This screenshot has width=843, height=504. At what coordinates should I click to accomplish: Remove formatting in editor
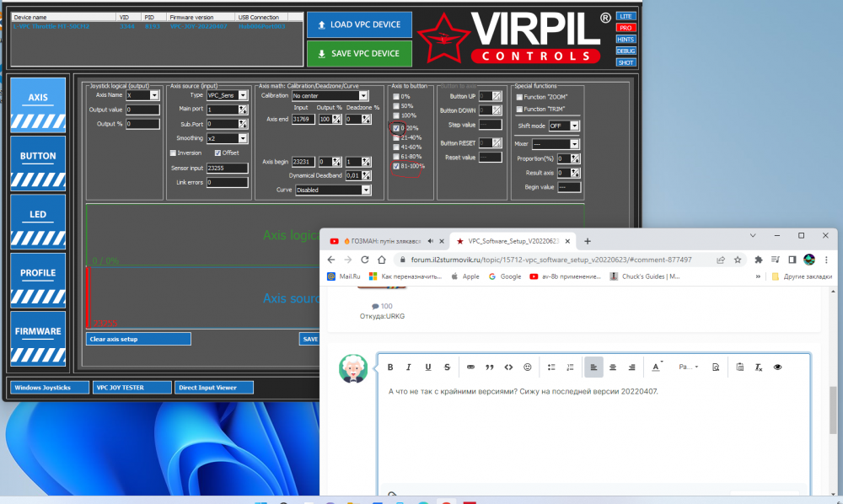(759, 367)
